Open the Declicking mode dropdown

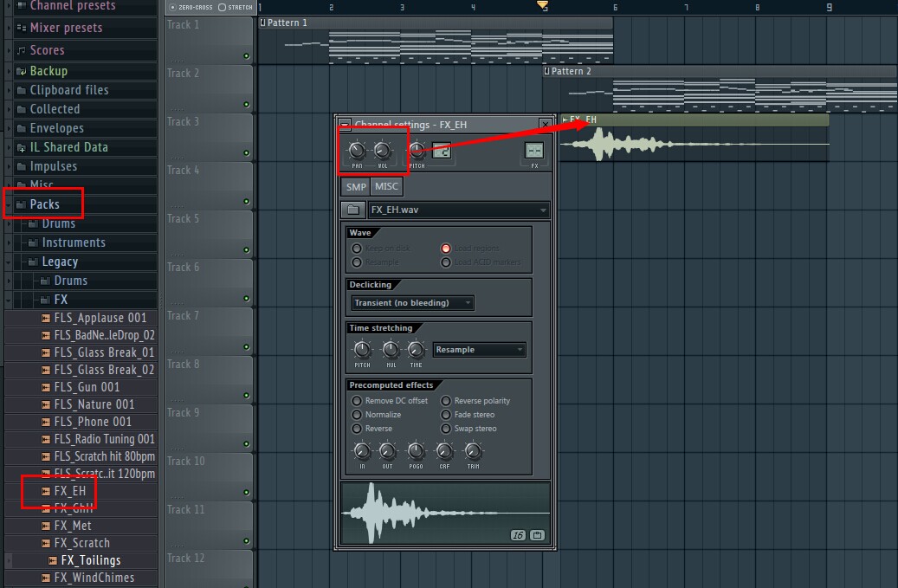[x=413, y=303]
